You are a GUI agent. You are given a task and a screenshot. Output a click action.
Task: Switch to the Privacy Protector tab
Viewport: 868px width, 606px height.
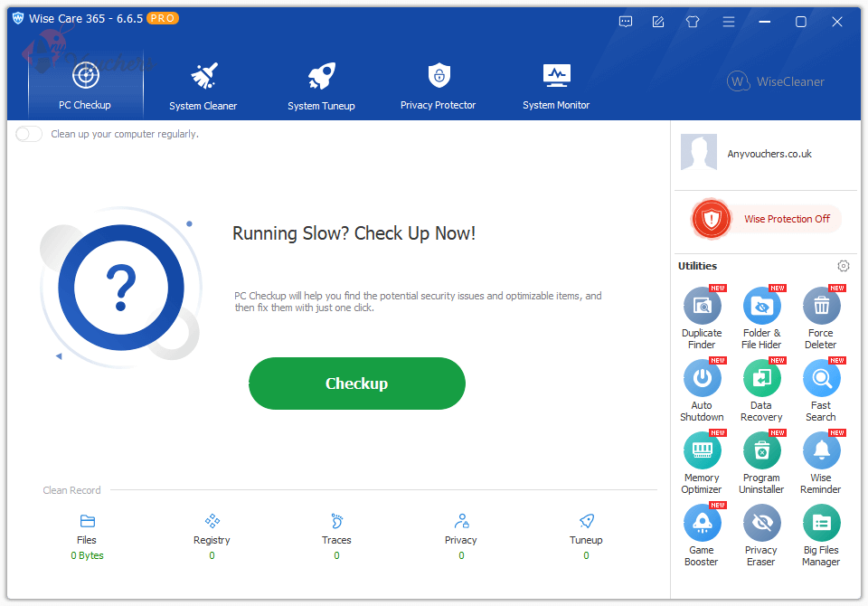click(439, 86)
